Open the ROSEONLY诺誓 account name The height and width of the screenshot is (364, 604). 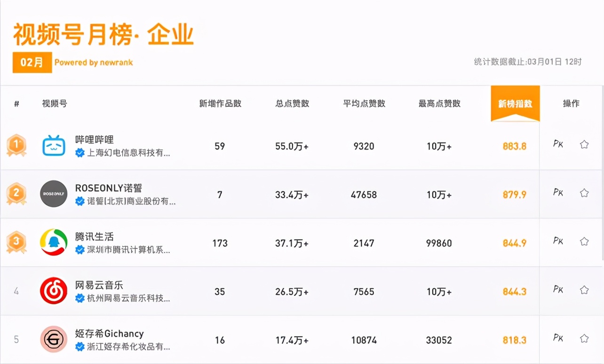point(109,188)
